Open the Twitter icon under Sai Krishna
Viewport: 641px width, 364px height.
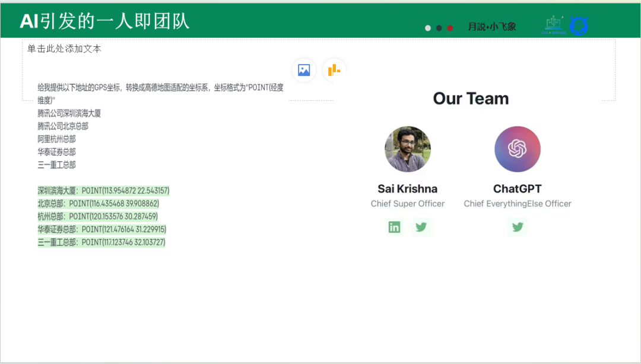pos(421,227)
